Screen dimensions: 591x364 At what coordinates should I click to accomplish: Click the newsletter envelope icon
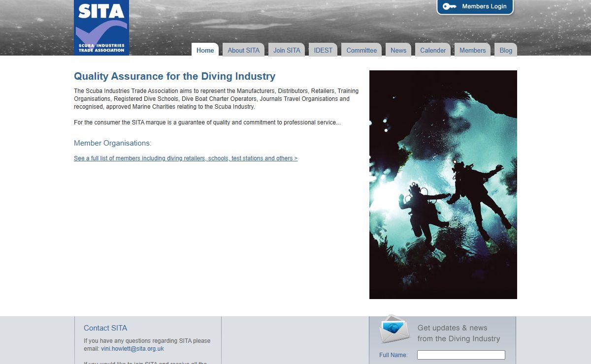(394, 329)
